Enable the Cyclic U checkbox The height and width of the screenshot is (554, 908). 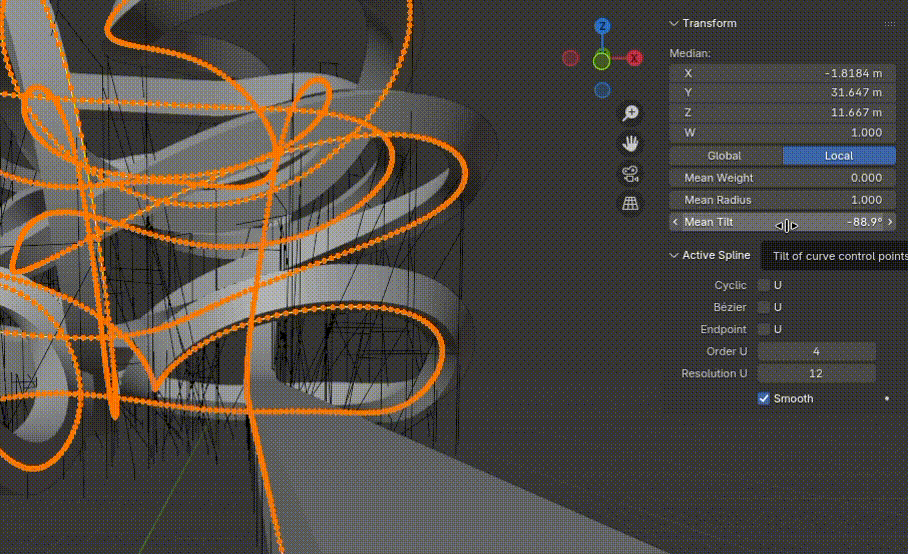[764, 285]
